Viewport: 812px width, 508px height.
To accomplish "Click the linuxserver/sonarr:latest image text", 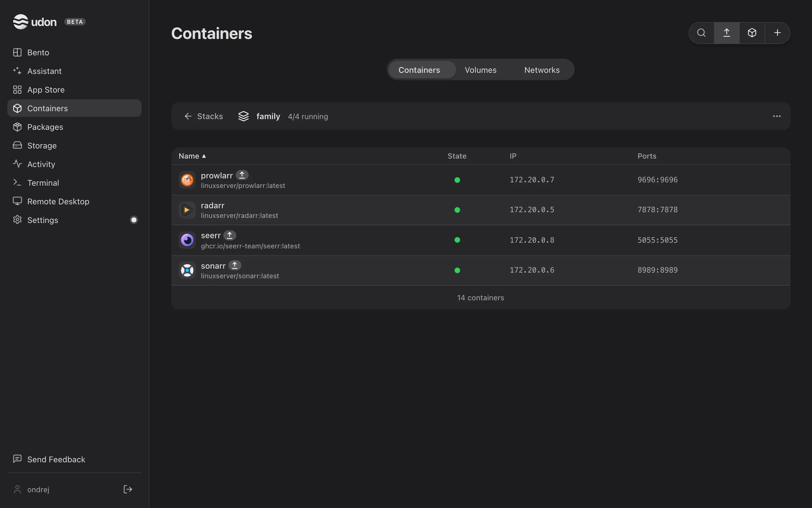I will [x=240, y=276].
